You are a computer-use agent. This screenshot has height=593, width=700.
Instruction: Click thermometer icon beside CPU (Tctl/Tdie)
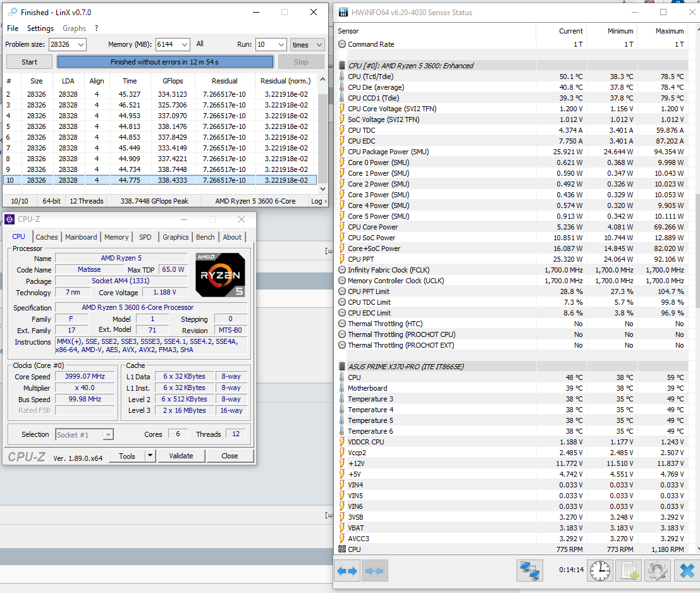342,76
